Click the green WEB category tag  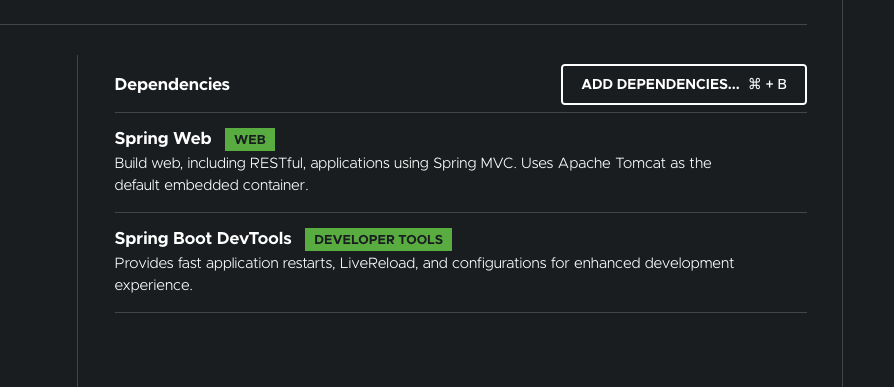[x=250, y=140]
